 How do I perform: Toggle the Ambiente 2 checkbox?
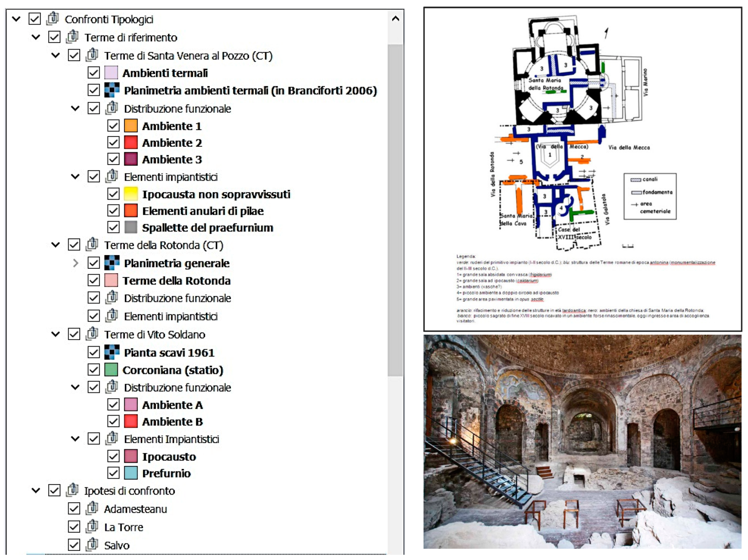click(x=113, y=142)
